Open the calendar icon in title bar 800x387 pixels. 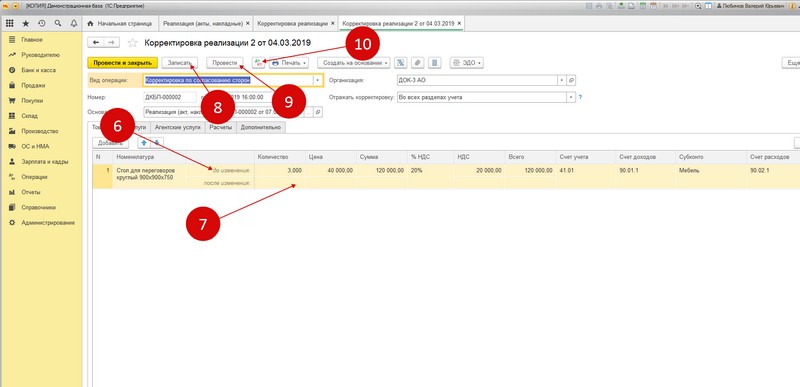click(x=653, y=6)
